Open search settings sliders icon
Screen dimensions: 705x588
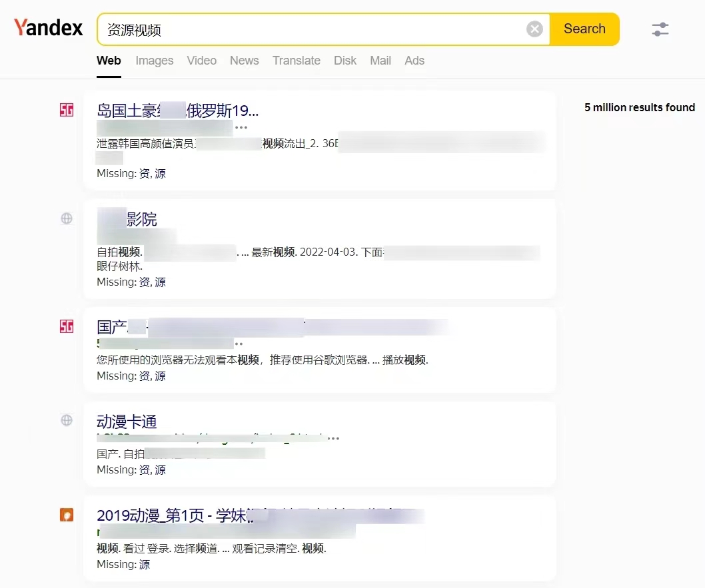click(660, 30)
